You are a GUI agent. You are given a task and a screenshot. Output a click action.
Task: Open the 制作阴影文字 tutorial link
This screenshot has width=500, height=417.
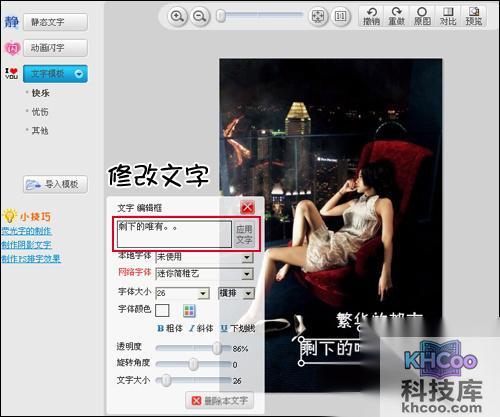(26, 245)
